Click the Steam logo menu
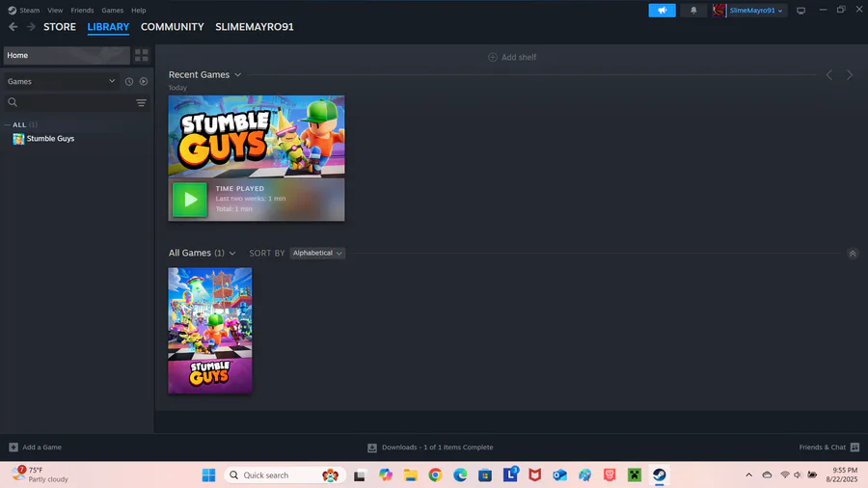Viewport: 868px width, 488px height. (x=24, y=10)
